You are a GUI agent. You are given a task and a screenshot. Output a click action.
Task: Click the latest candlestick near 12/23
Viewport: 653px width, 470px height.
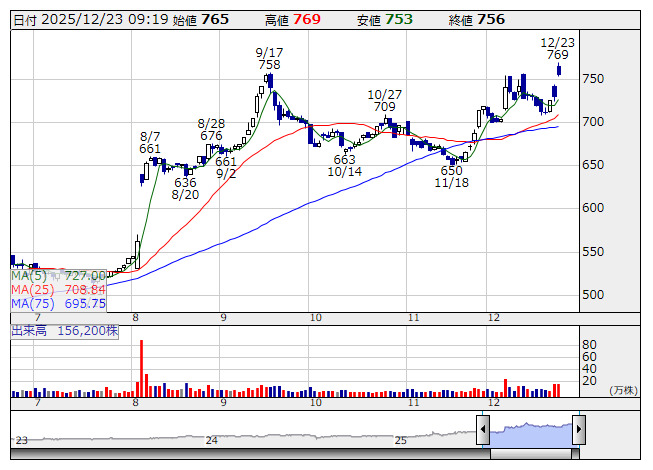(559, 69)
